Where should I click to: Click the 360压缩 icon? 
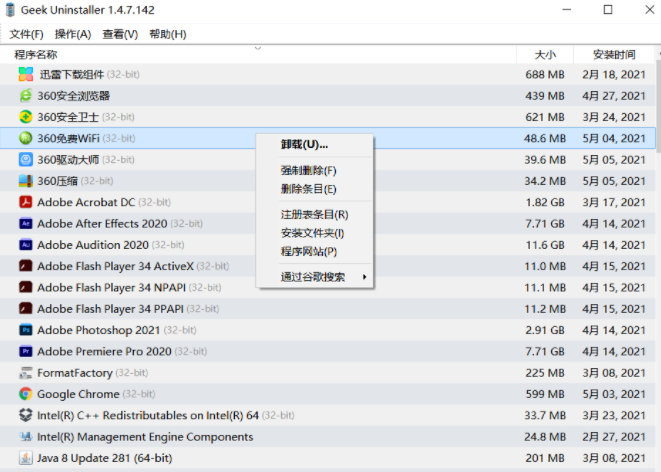coord(26,181)
